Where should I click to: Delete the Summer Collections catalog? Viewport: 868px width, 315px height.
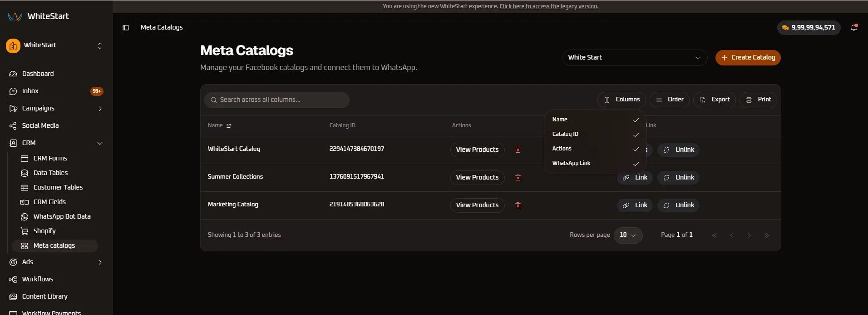518,178
